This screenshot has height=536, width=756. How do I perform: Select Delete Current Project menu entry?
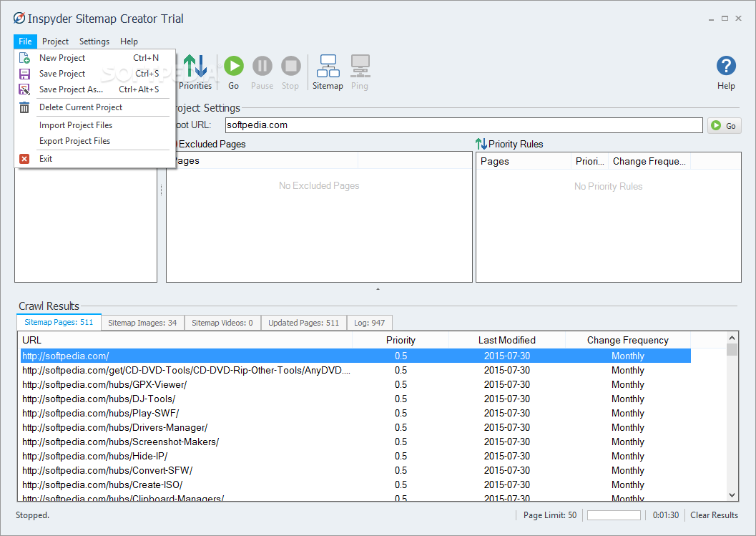tap(94, 107)
